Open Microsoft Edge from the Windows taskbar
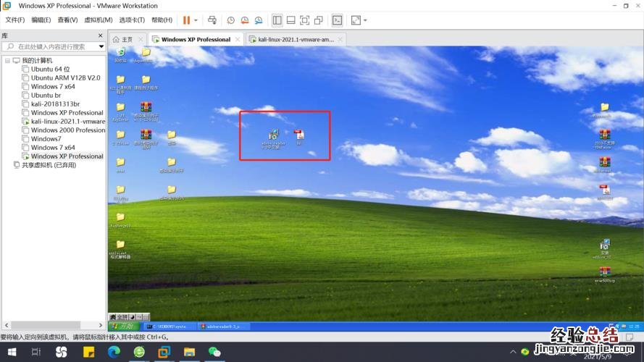 (113, 353)
